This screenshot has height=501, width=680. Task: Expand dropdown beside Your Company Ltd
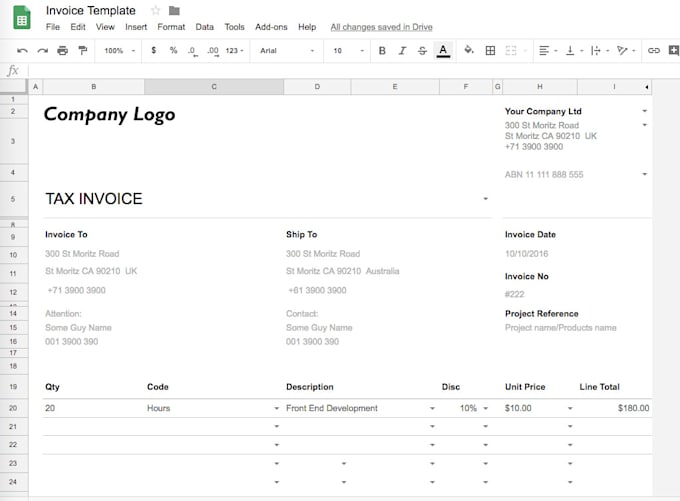[645, 111]
